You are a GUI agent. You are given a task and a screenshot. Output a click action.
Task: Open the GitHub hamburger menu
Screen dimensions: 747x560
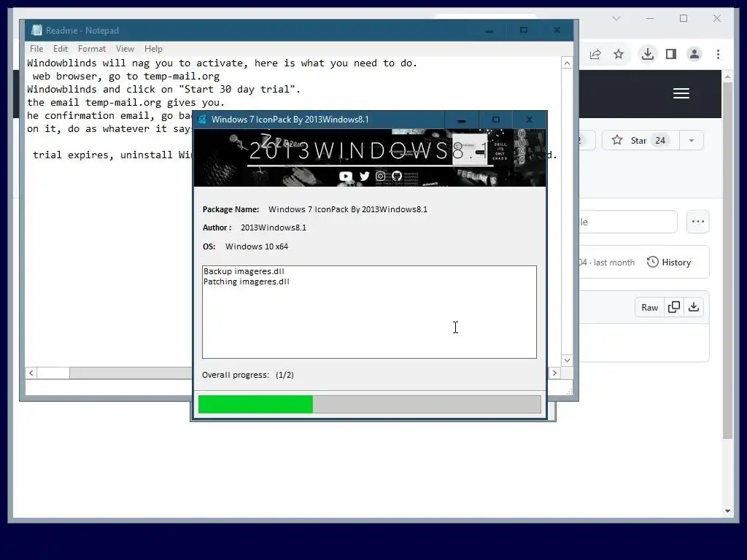click(681, 93)
